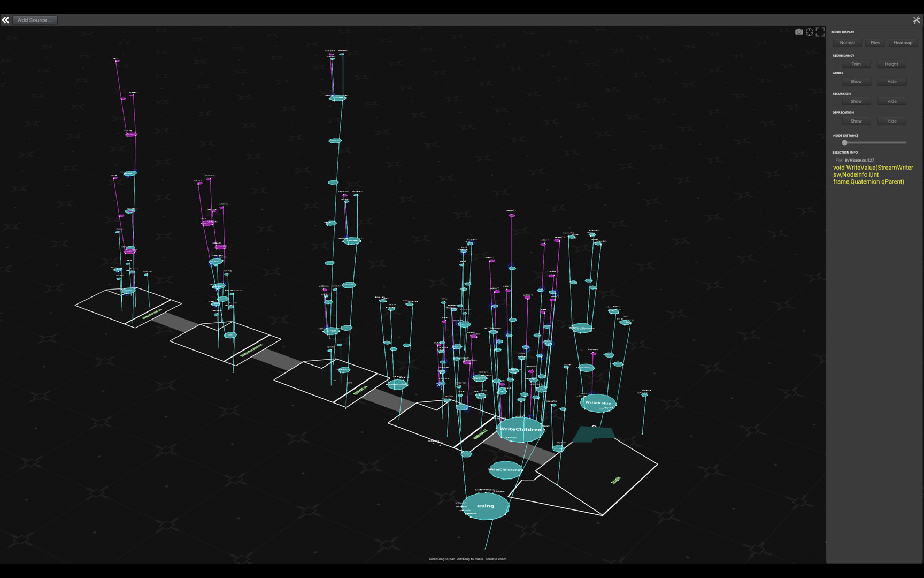This screenshot has height=578, width=924.
Task: Hide deprecation markers
Action: pyautogui.click(x=891, y=121)
